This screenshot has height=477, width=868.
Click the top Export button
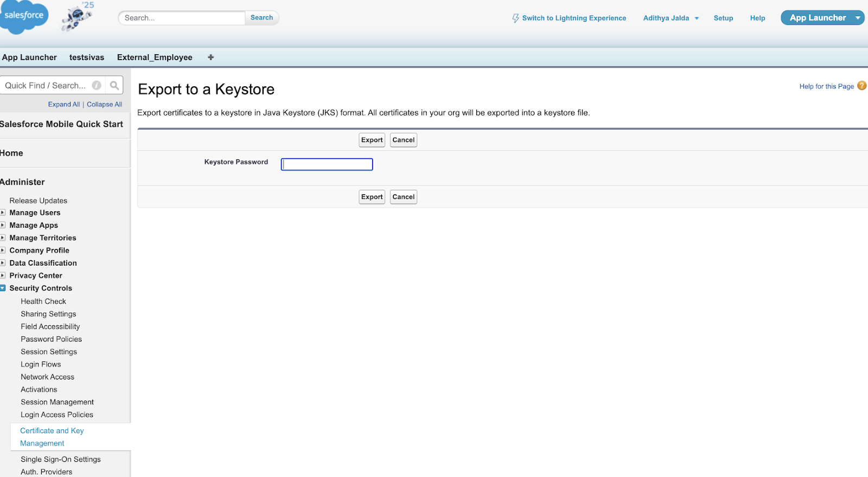point(372,140)
